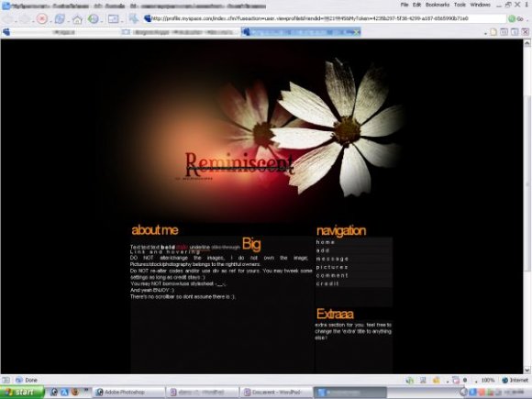This screenshot has width=532, height=399.
Task: Click the 'about me' heading
Action: click(155, 230)
